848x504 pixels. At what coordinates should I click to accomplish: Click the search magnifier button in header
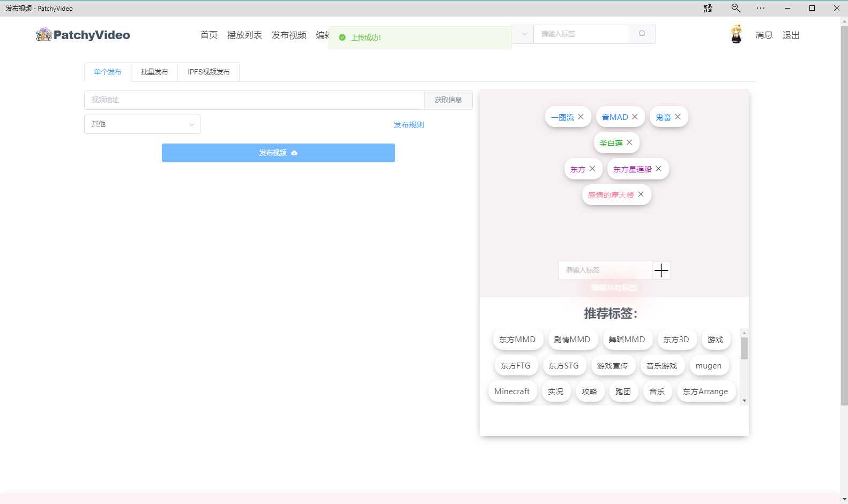click(642, 34)
